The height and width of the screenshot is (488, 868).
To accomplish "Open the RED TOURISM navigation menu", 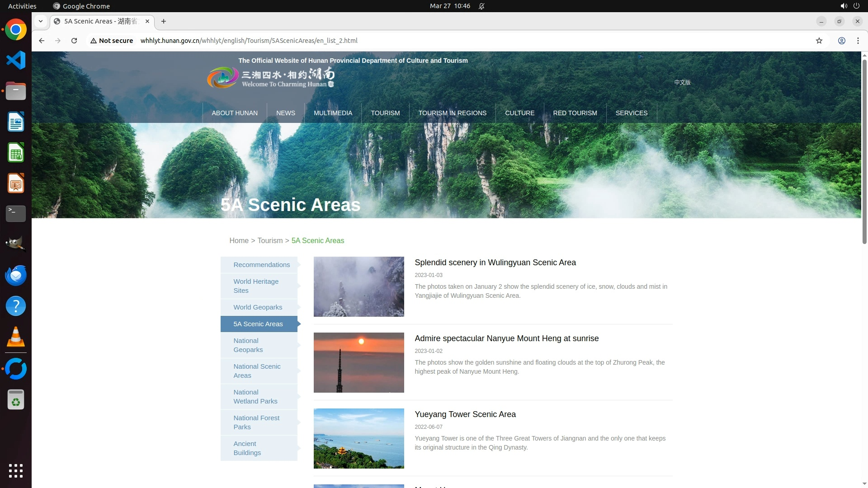I will 575,113.
